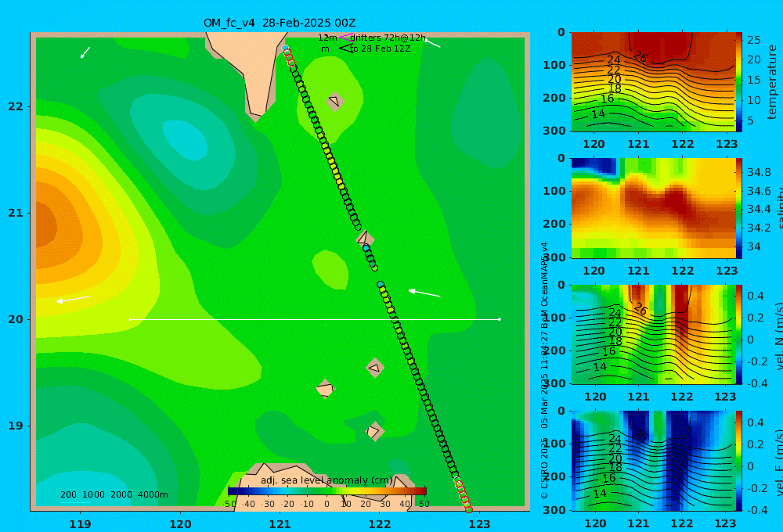This screenshot has height=532, width=783.
Task: Select the red circles at the southern end of track
Action: point(464,495)
